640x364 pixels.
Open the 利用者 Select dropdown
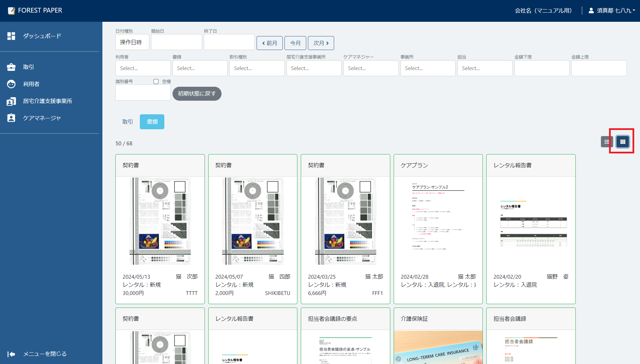coord(143,68)
